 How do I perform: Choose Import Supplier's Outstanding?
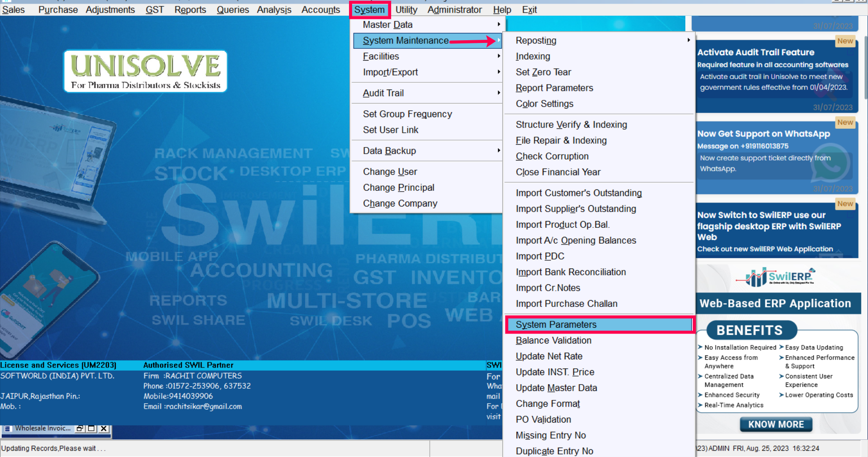pos(599,208)
